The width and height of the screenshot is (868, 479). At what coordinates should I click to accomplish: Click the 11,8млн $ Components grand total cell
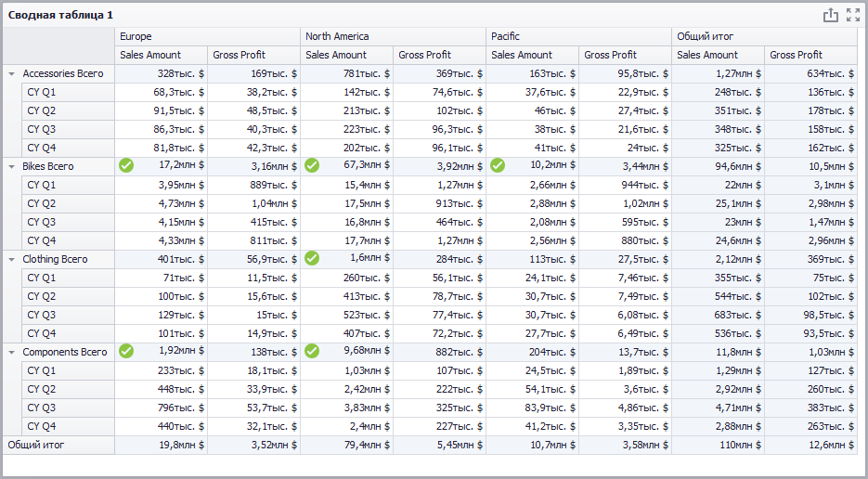click(x=718, y=352)
